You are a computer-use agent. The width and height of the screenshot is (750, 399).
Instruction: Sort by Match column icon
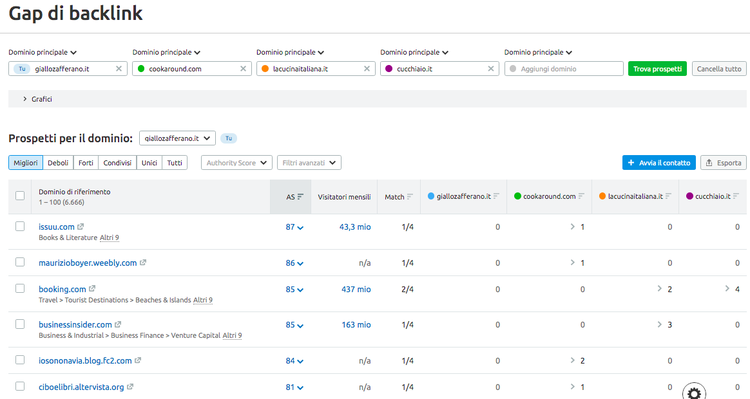click(410, 197)
